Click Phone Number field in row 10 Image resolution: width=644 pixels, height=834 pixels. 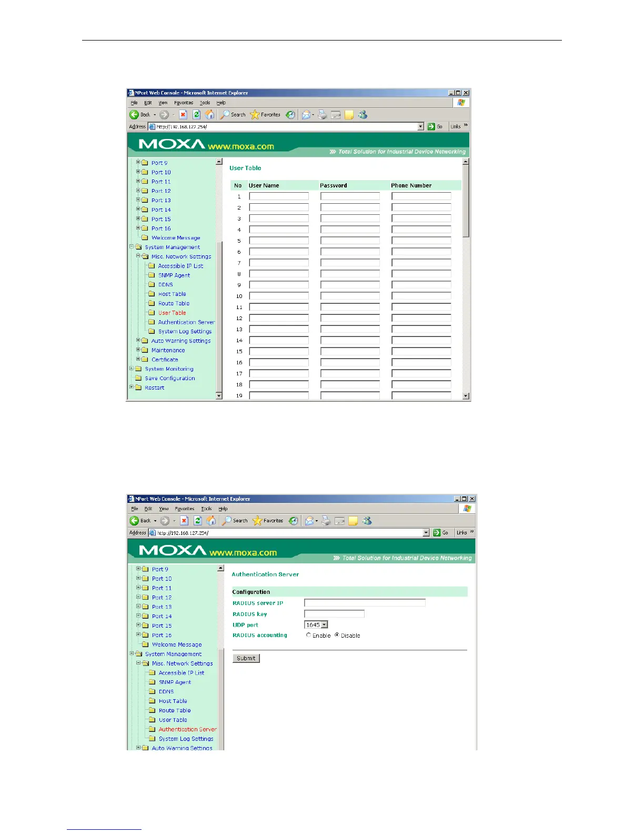tap(421, 295)
